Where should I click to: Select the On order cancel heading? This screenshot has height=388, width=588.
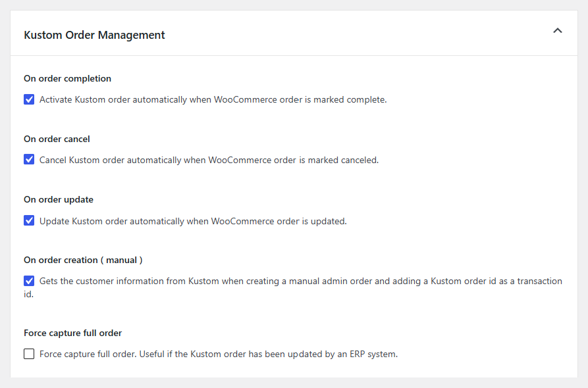point(57,139)
